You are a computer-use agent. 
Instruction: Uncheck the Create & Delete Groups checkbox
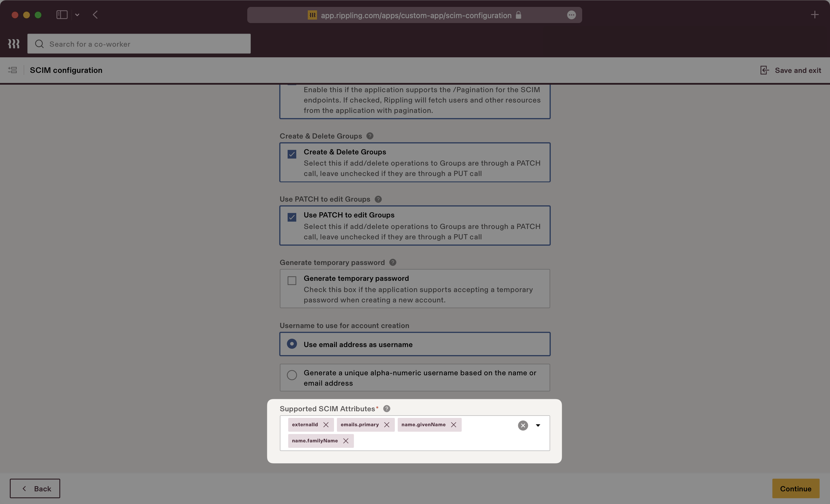pyautogui.click(x=292, y=154)
